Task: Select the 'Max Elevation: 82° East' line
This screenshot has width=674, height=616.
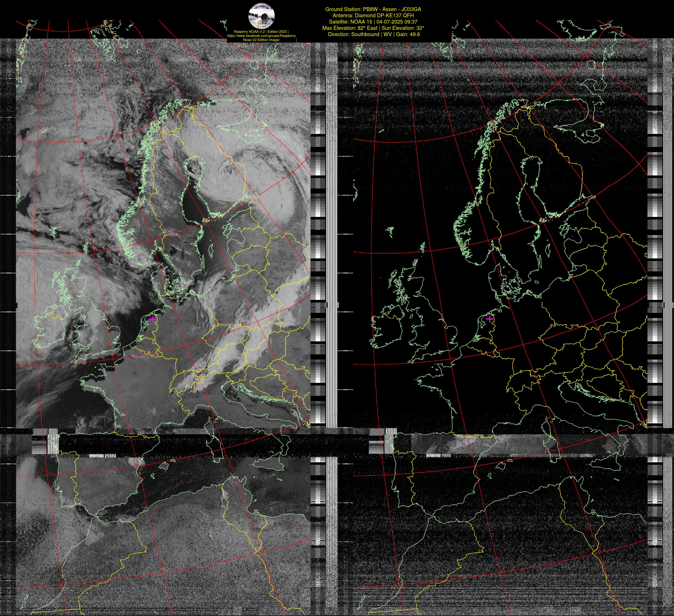Action: (373, 28)
